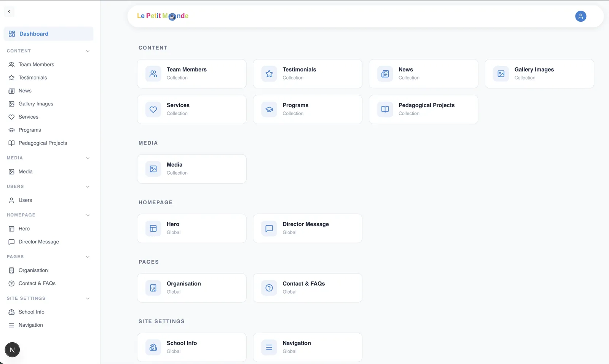Click the sidebar Users person icon
This screenshot has height=364, width=609.
pyautogui.click(x=11, y=200)
